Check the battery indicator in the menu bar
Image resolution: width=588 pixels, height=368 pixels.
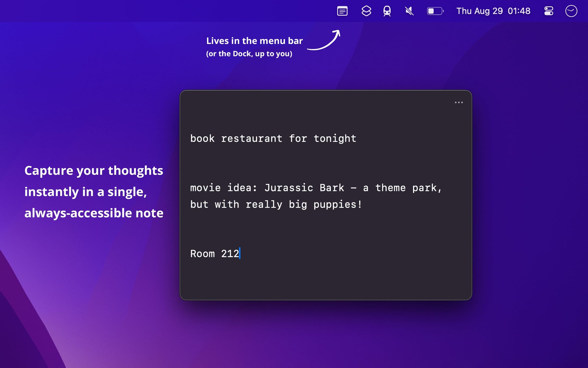(x=435, y=11)
